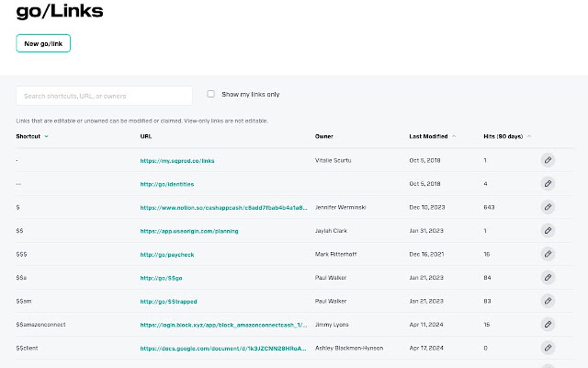Image resolution: width=588 pixels, height=368 pixels.
Task: Click pencil icon for the $$a shortcut
Action: pyautogui.click(x=548, y=277)
